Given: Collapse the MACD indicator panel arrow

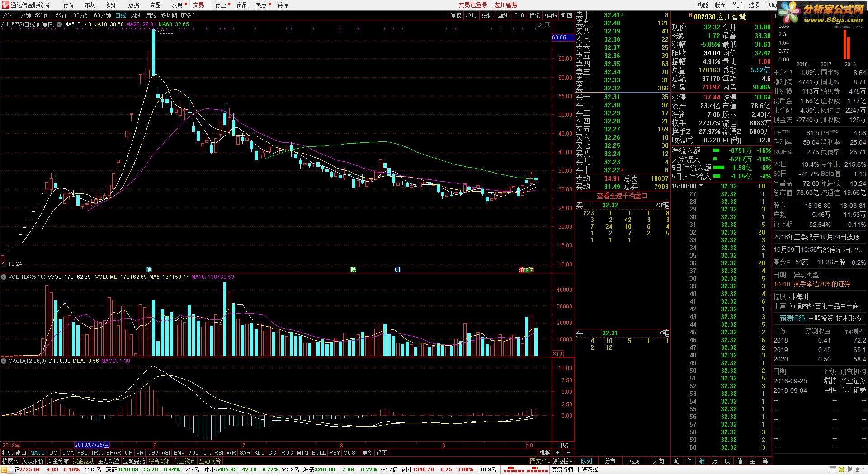Looking at the screenshot, I should pyautogui.click(x=4, y=361).
